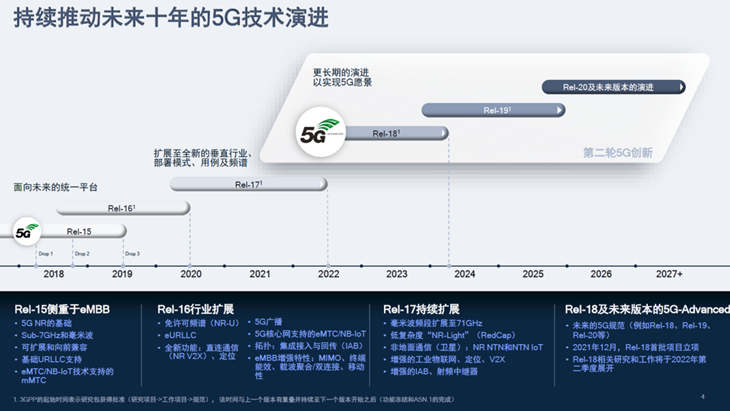Select the Rel-18及未来版本的5G-Advanced heading
730x411 pixels.
tap(647, 309)
